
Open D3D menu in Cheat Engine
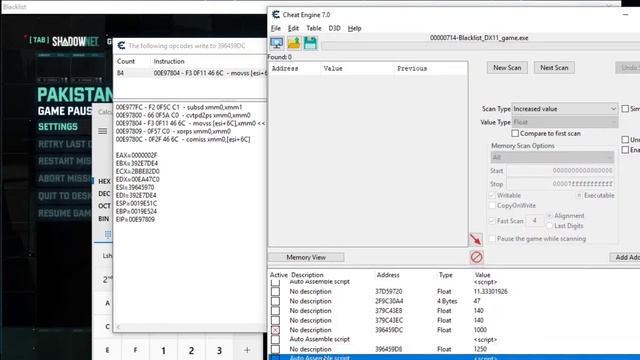click(x=334, y=28)
